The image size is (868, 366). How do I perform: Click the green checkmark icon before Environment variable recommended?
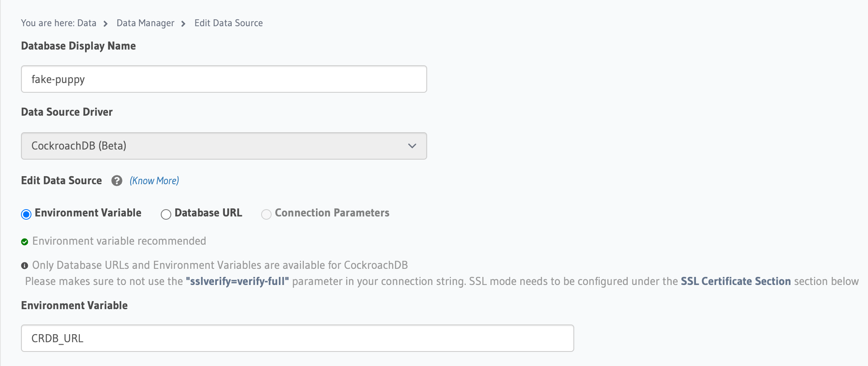[25, 241]
